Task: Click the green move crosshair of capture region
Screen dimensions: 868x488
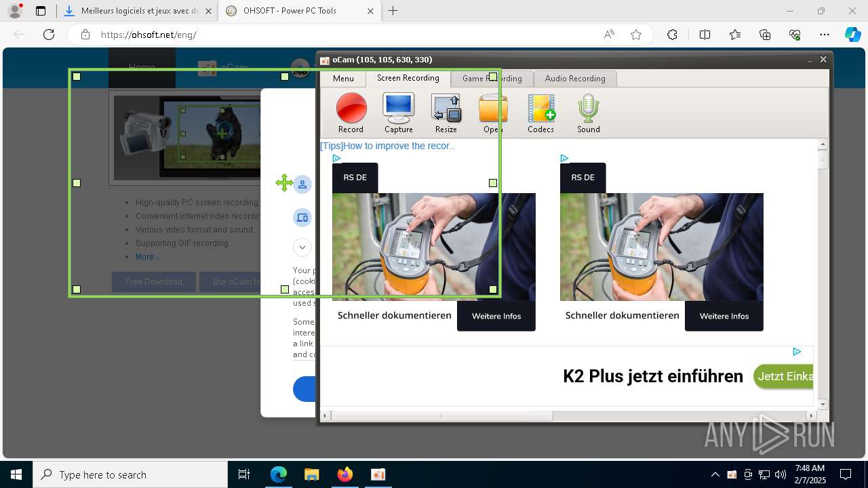Action: (x=284, y=183)
